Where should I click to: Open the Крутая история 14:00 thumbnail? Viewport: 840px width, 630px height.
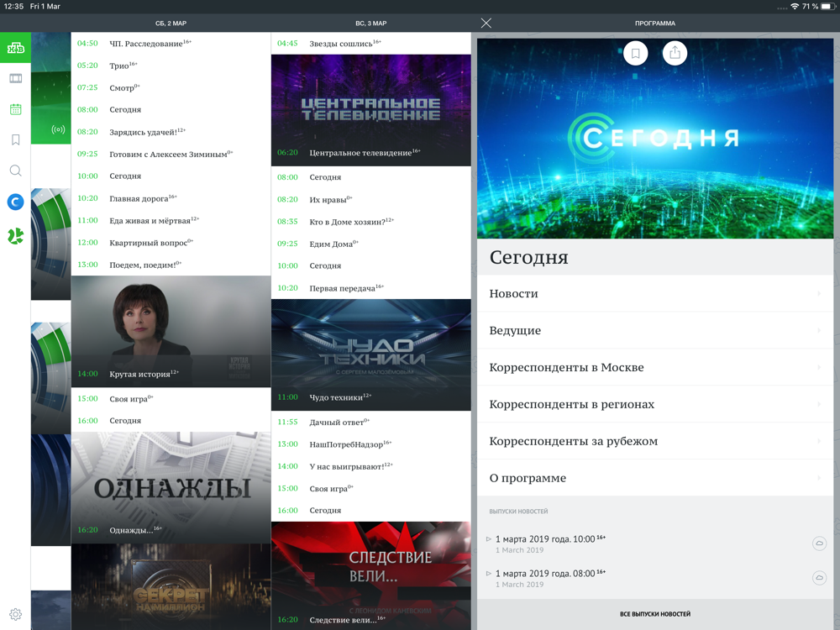coord(171,332)
